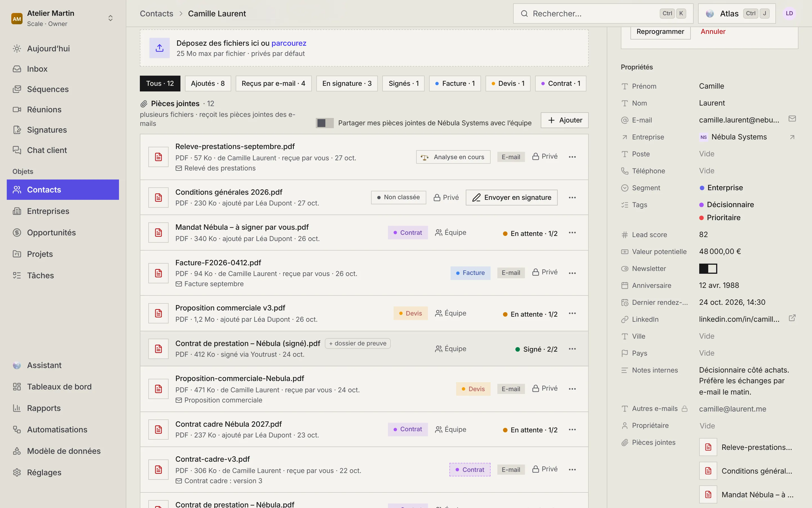Click Privé visibility on Releve-prestations-septembre.pdf
812x508 pixels.
tap(545, 157)
